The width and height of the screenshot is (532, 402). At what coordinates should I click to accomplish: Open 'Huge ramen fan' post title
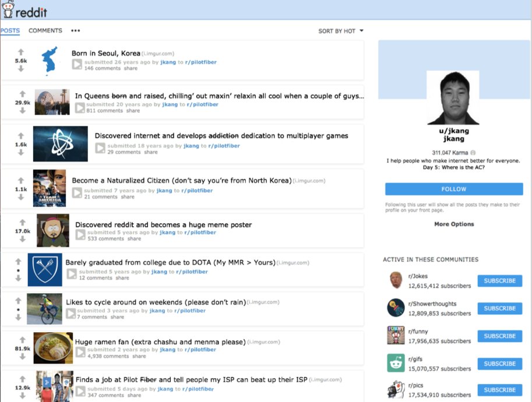coord(160,342)
